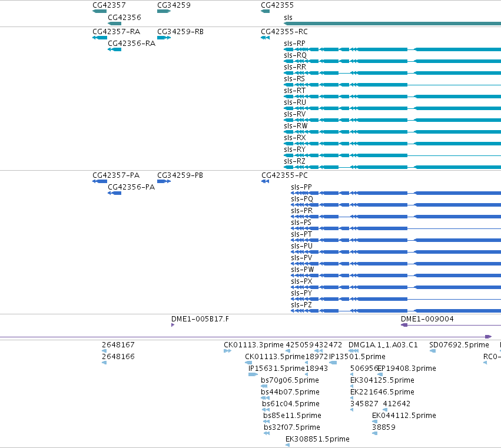
Task: Click the sls-RX transcript label
Action: pyautogui.click(x=295, y=138)
